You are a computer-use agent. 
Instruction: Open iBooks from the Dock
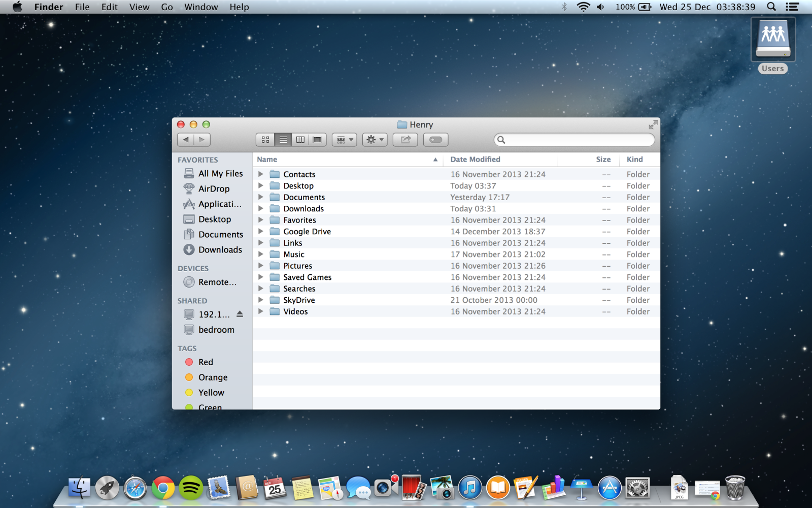pos(498,488)
